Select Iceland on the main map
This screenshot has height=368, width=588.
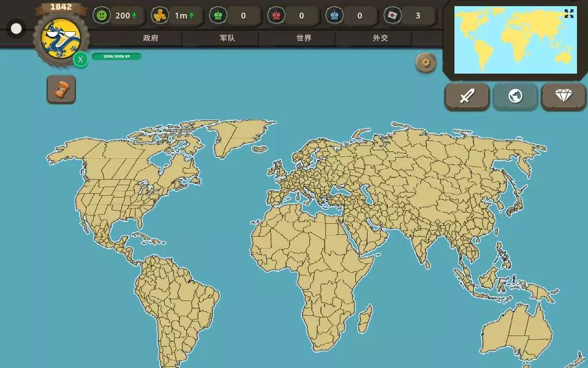[x=260, y=148]
